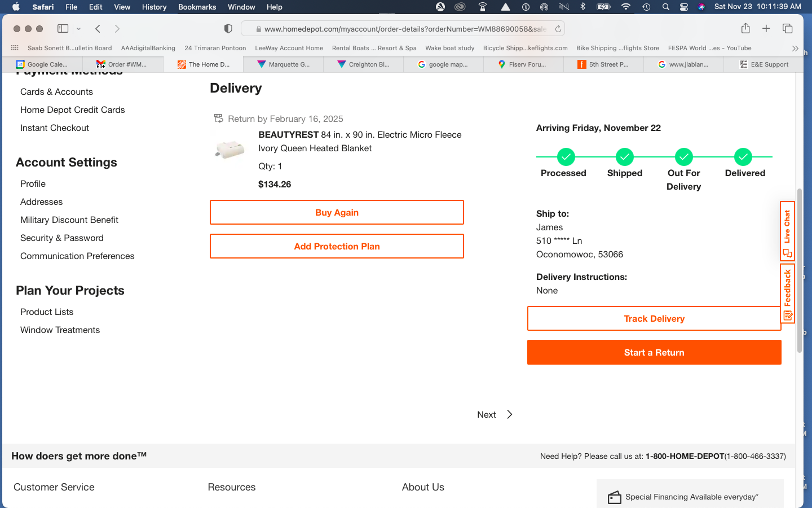Screen dimensions: 812x508
Task: Click the heated blanket product thumbnail
Action: click(x=230, y=150)
